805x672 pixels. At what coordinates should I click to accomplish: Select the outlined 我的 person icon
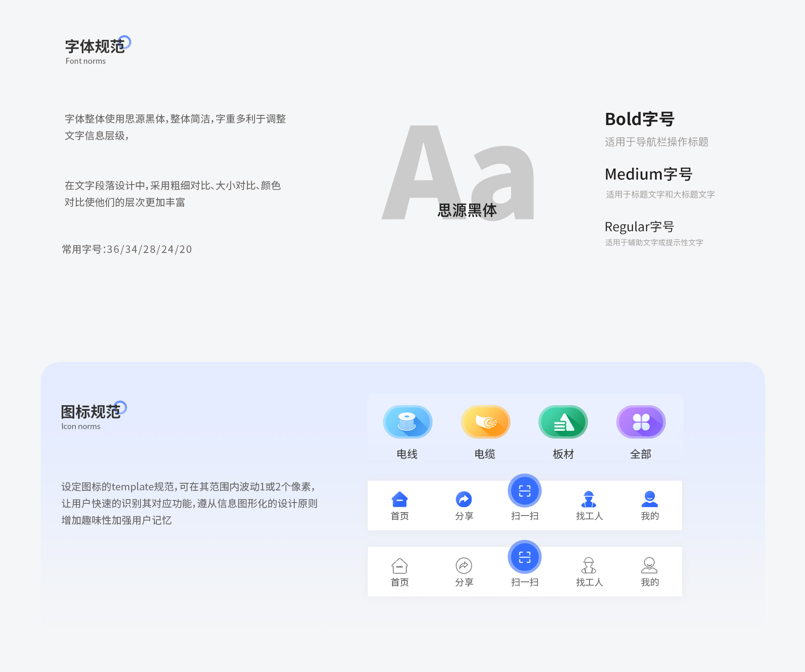649,565
